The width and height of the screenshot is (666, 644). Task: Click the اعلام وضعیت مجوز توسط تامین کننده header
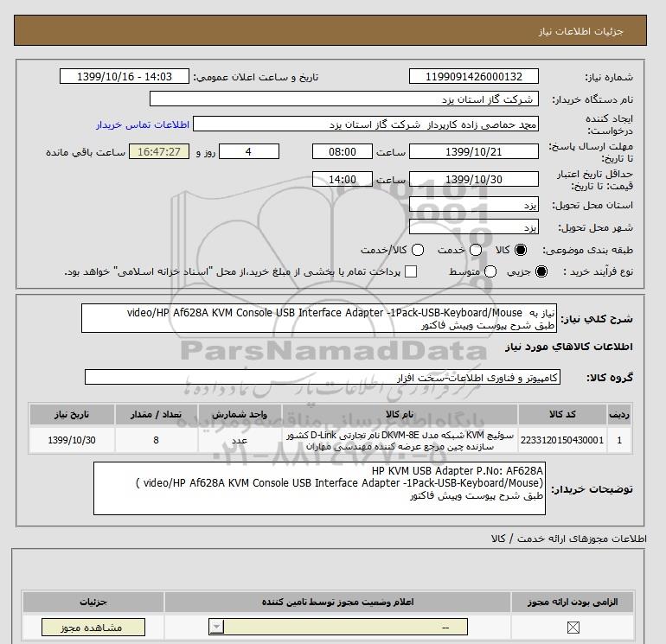337,602
